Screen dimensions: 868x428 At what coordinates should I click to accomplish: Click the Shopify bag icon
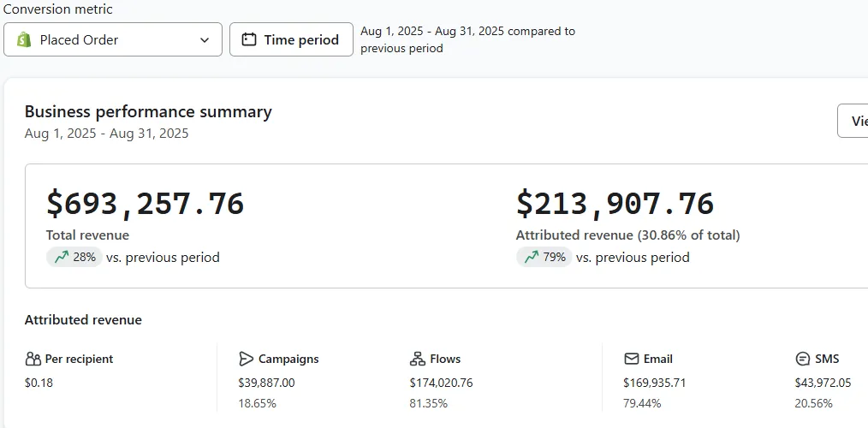point(24,39)
